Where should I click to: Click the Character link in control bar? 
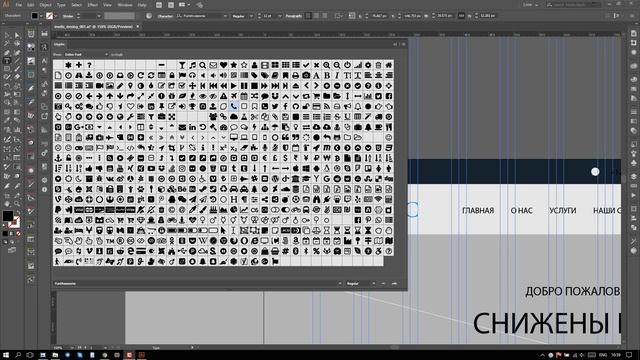pos(165,16)
